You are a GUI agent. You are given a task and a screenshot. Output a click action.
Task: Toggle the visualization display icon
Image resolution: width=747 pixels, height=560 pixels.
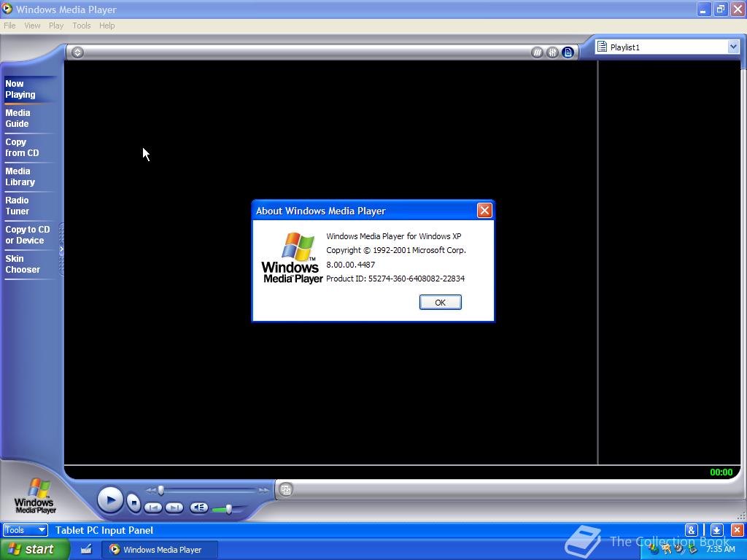pyautogui.click(x=537, y=52)
